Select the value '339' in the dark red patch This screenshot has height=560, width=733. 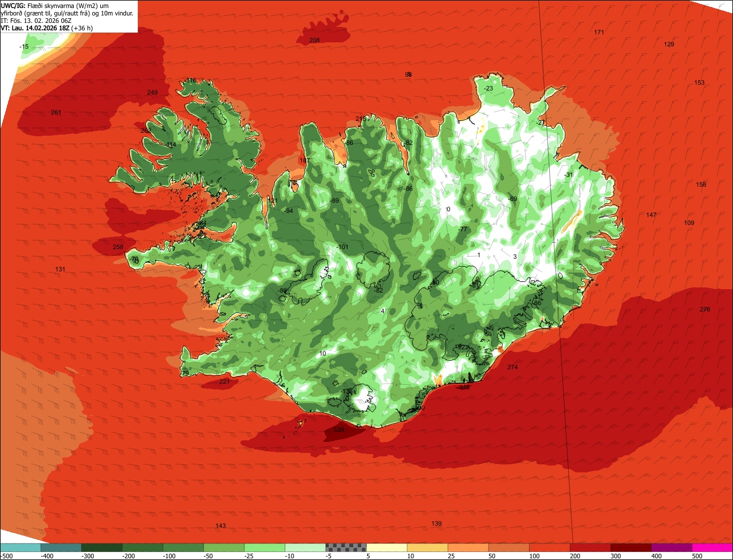tap(338, 429)
